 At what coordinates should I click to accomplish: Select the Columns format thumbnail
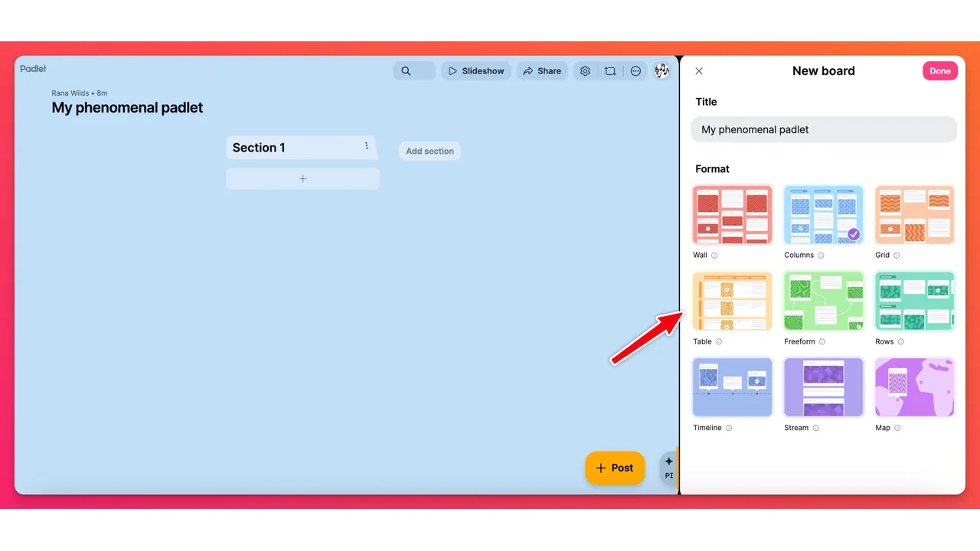pyautogui.click(x=824, y=214)
